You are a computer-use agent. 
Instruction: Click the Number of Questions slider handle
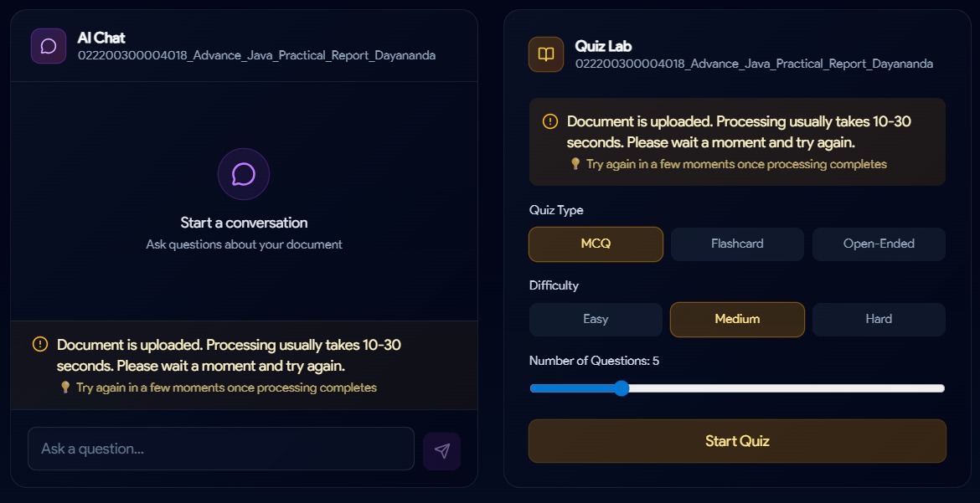coord(622,388)
